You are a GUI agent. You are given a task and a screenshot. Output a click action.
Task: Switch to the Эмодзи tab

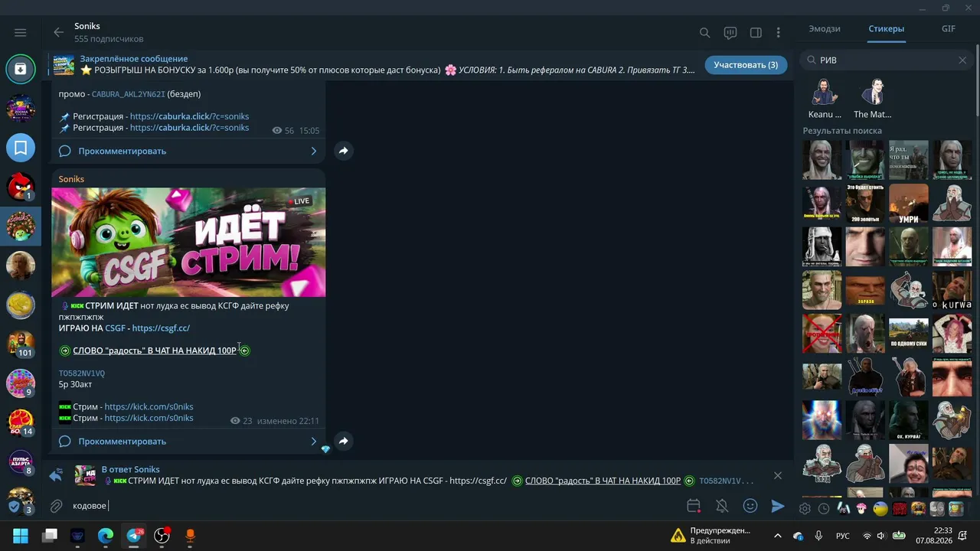pyautogui.click(x=825, y=28)
